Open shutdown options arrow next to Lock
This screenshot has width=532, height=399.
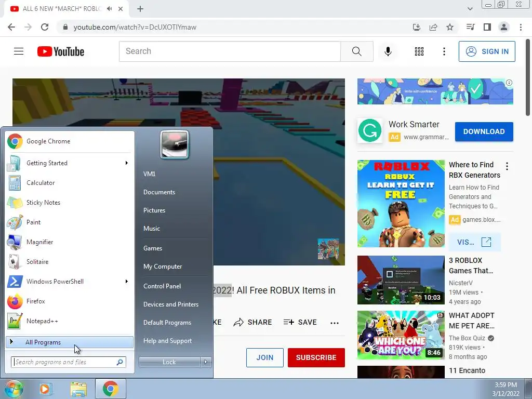click(x=206, y=362)
